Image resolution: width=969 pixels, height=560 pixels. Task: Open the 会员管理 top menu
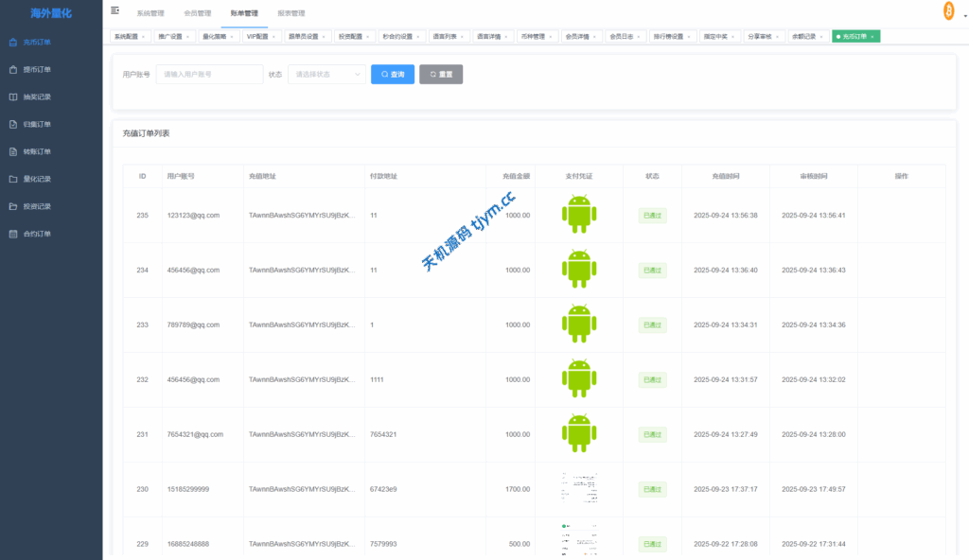pos(197,13)
